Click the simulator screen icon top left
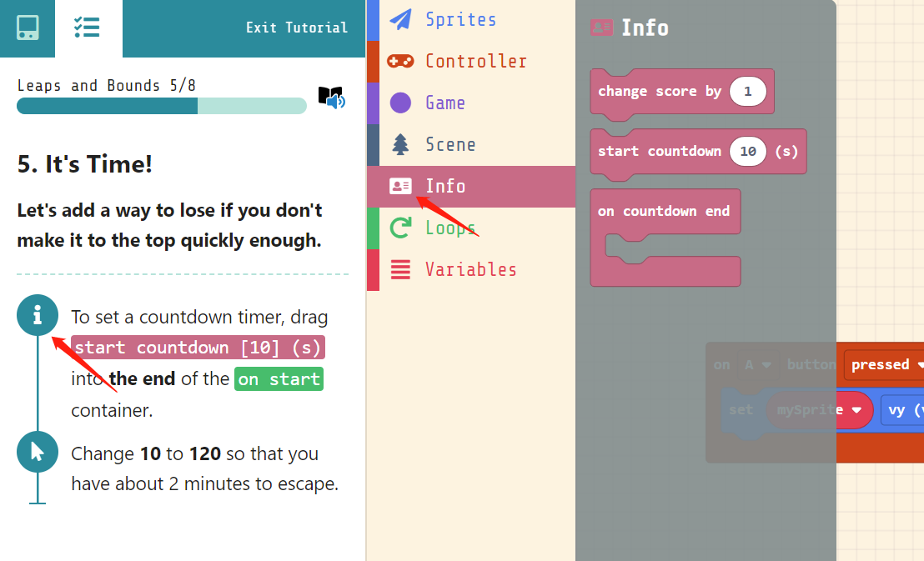The height and width of the screenshot is (561, 924). pyautogui.click(x=26, y=28)
